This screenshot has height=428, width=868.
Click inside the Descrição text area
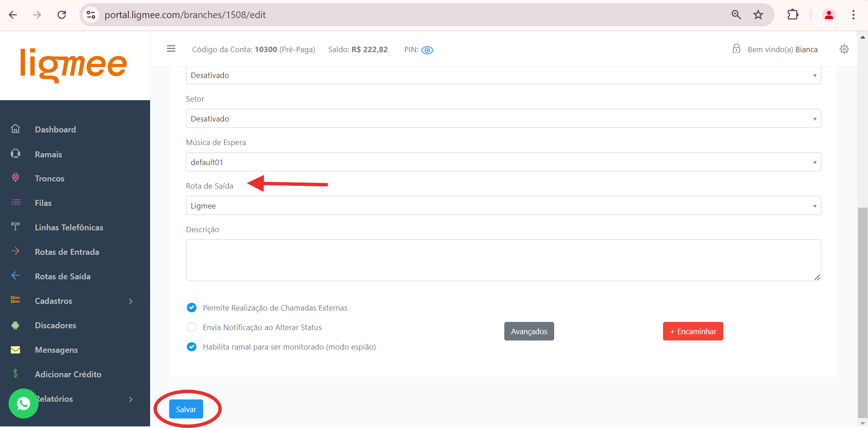click(x=503, y=260)
